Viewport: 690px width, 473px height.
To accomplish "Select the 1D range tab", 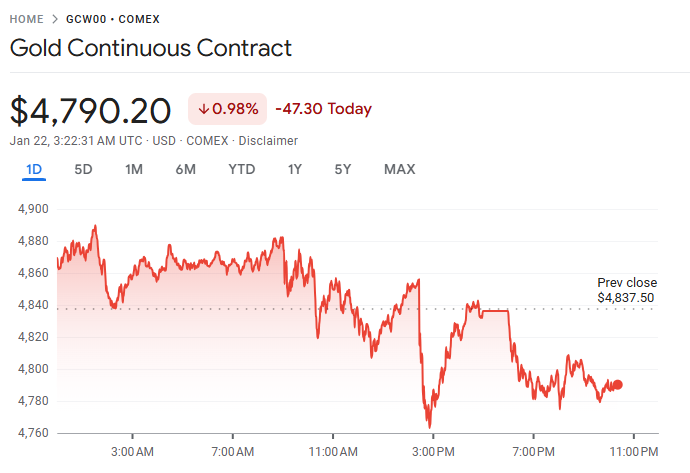I will point(34,169).
